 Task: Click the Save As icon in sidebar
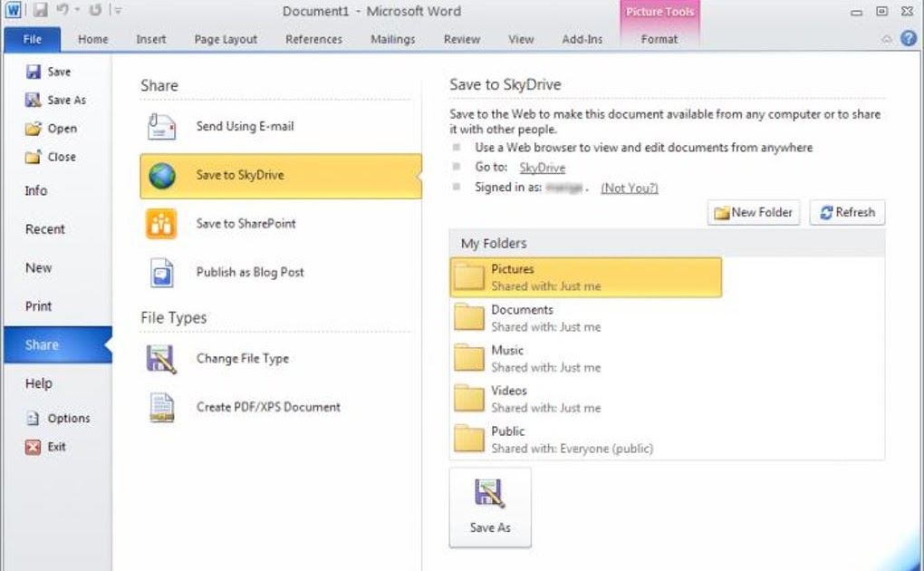point(33,100)
